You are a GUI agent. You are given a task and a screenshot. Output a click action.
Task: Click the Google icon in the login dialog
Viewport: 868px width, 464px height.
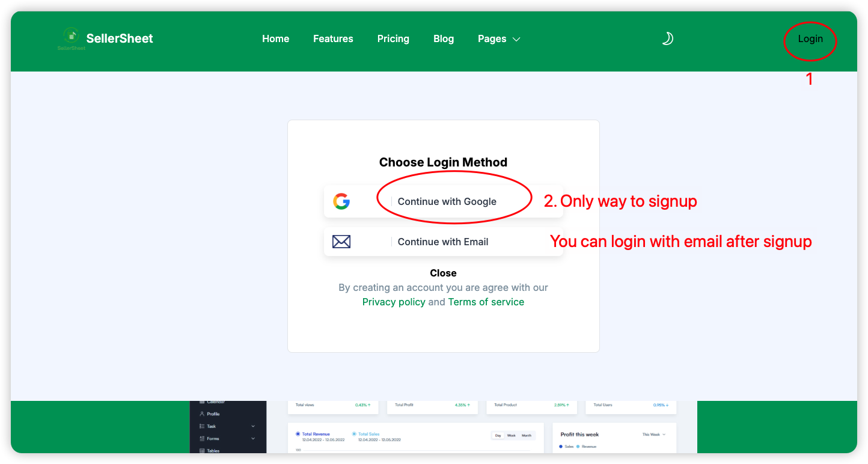tap(341, 201)
